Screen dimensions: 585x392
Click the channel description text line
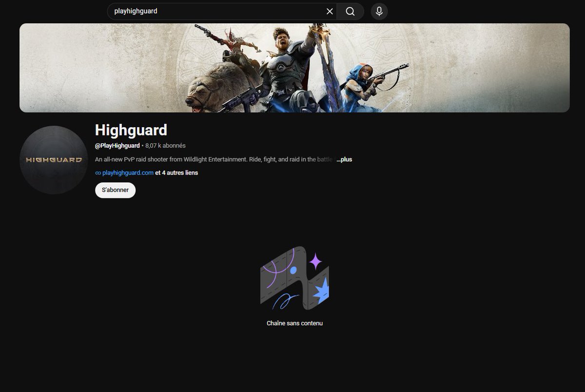click(x=215, y=159)
